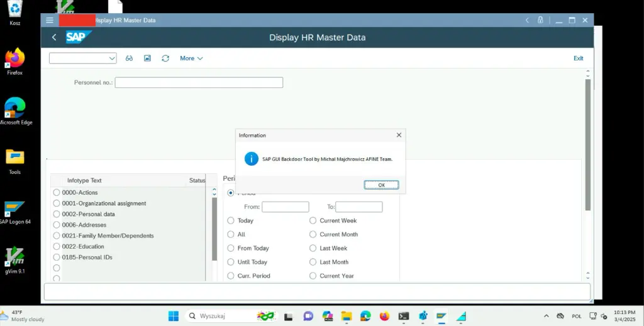The width and height of the screenshot is (644, 326).
Task: Choose the All period radio
Action: click(x=231, y=234)
